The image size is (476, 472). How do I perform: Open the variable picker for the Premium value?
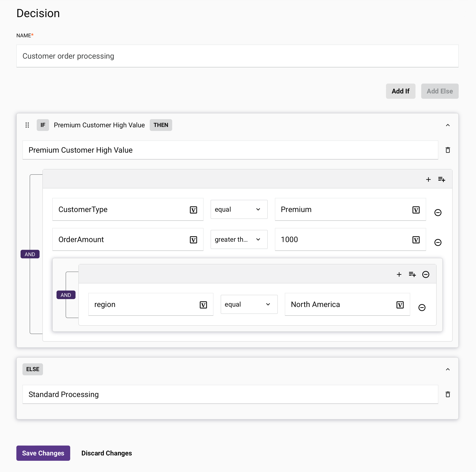pos(416,210)
